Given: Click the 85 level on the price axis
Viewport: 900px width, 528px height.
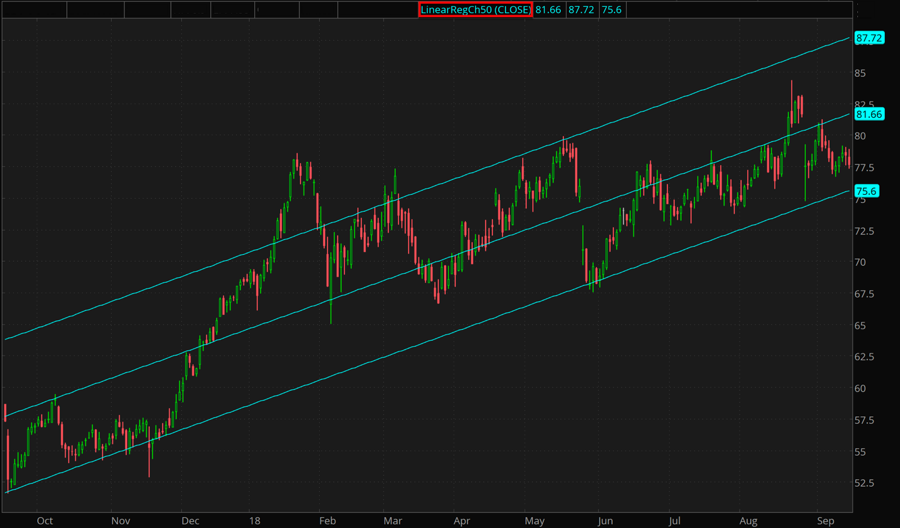Looking at the screenshot, I should pyautogui.click(x=861, y=73).
